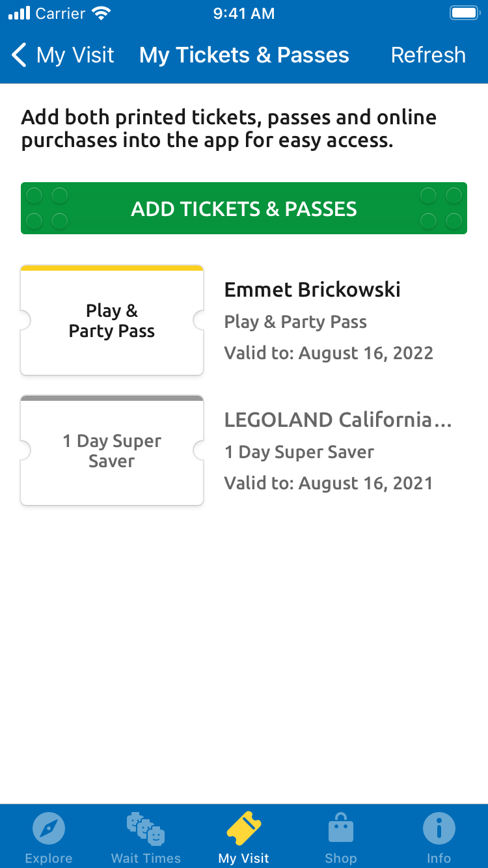Open the Shop bag icon
Screen dimensions: 488x868
(x=341, y=828)
